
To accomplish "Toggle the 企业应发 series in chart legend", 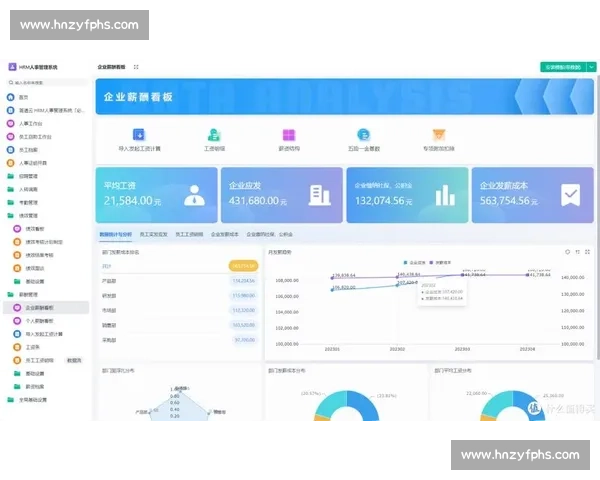I will pos(412,260).
